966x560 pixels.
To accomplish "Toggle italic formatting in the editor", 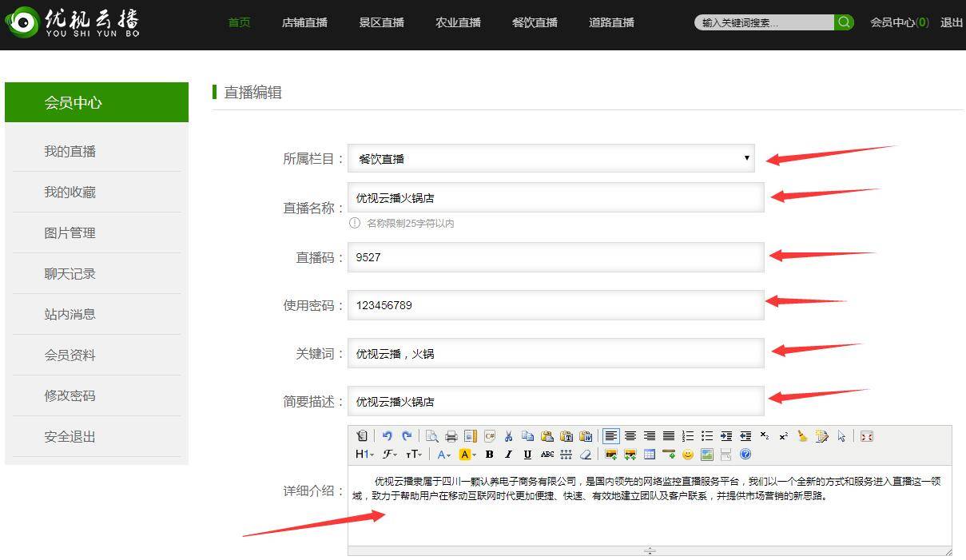I will (x=508, y=455).
